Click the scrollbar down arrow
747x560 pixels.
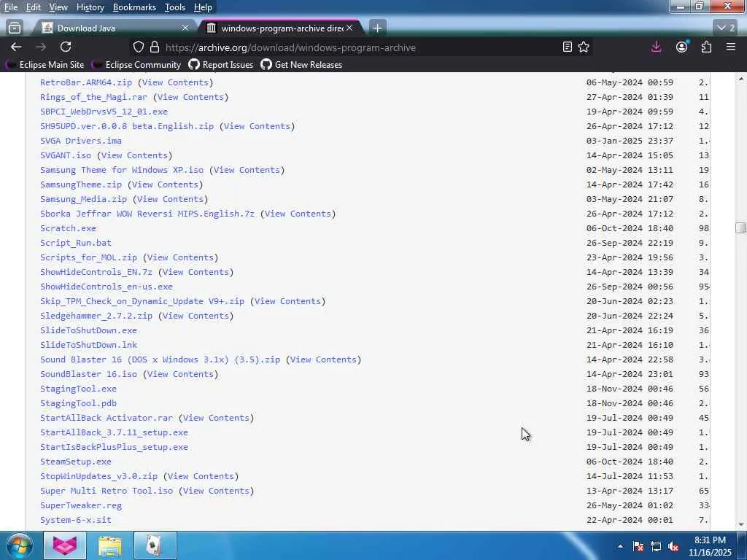coord(740,525)
